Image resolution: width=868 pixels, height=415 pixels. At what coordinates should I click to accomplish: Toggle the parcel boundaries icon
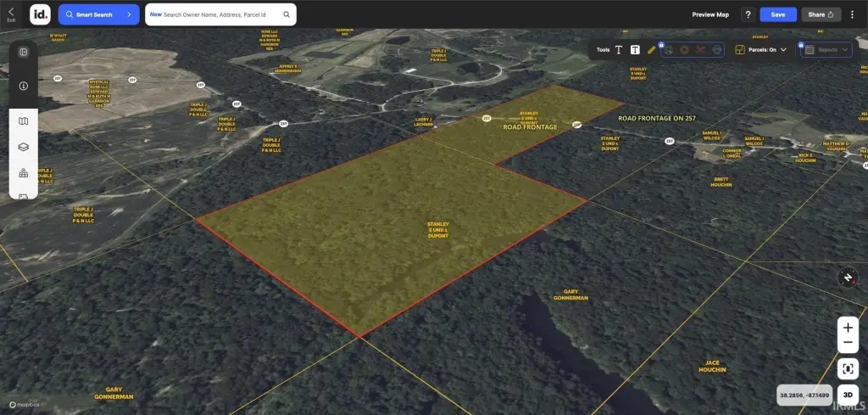tap(740, 50)
